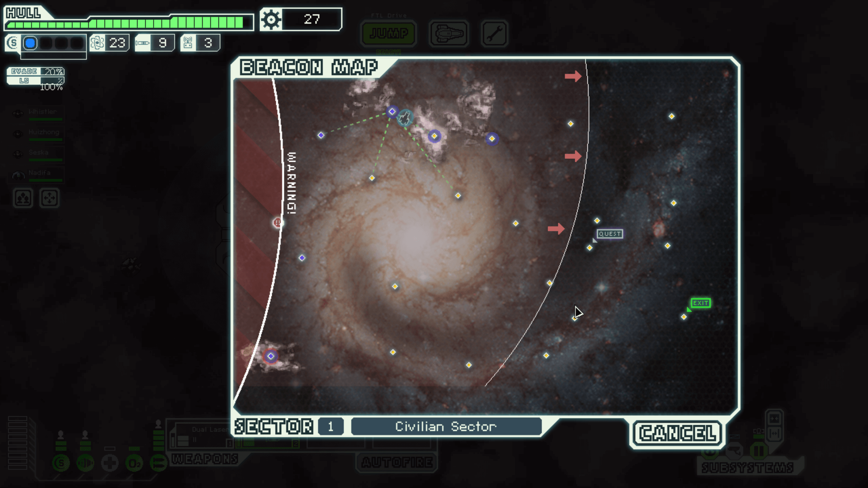The height and width of the screenshot is (488, 868).
Task: Select the WEAPONS tab at bottom
Action: tap(204, 460)
